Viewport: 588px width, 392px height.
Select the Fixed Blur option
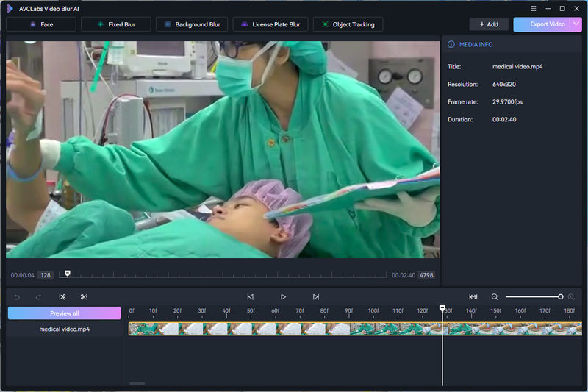tap(115, 24)
